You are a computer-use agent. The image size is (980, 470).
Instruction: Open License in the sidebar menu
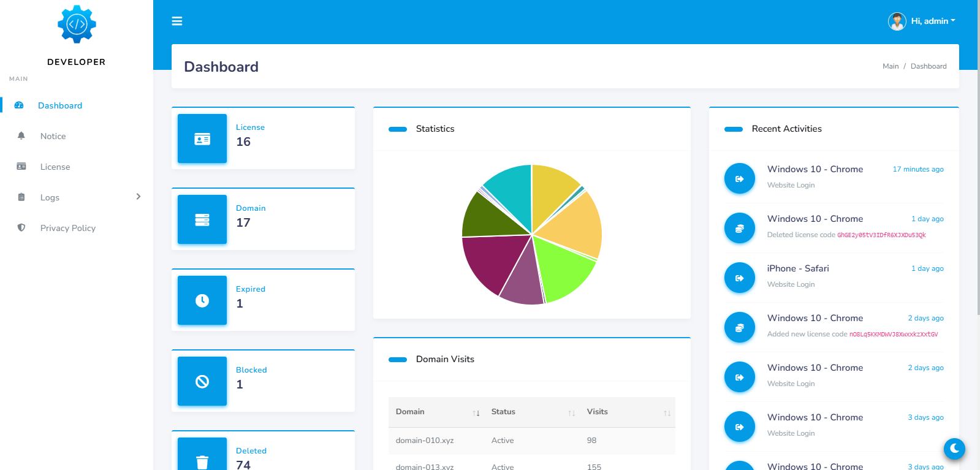pos(55,167)
